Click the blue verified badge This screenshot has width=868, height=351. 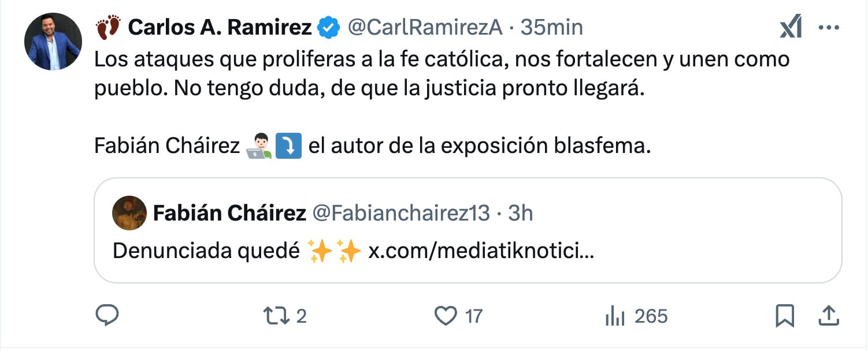point(329,28)
